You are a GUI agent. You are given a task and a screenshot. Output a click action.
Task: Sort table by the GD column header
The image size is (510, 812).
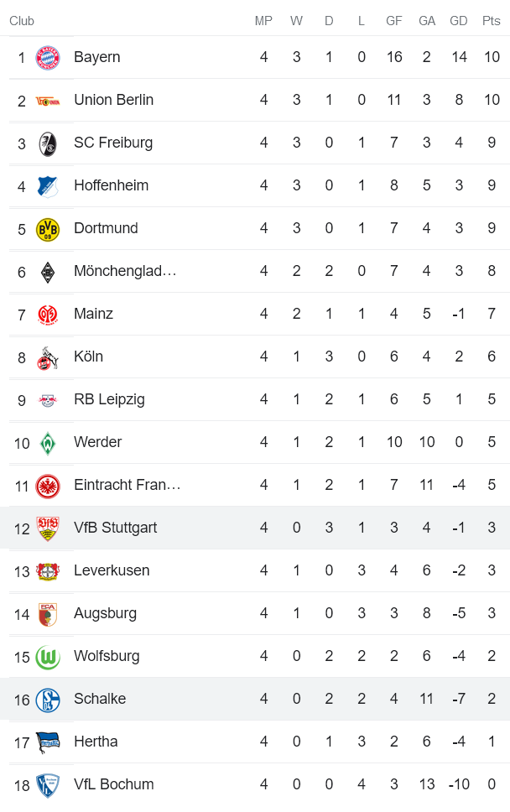459,21
